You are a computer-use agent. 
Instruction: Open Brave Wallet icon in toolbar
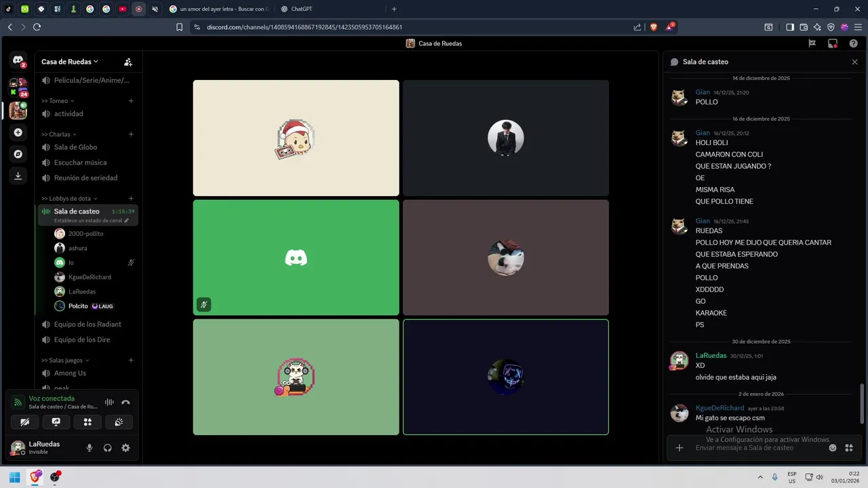point(804,27)
